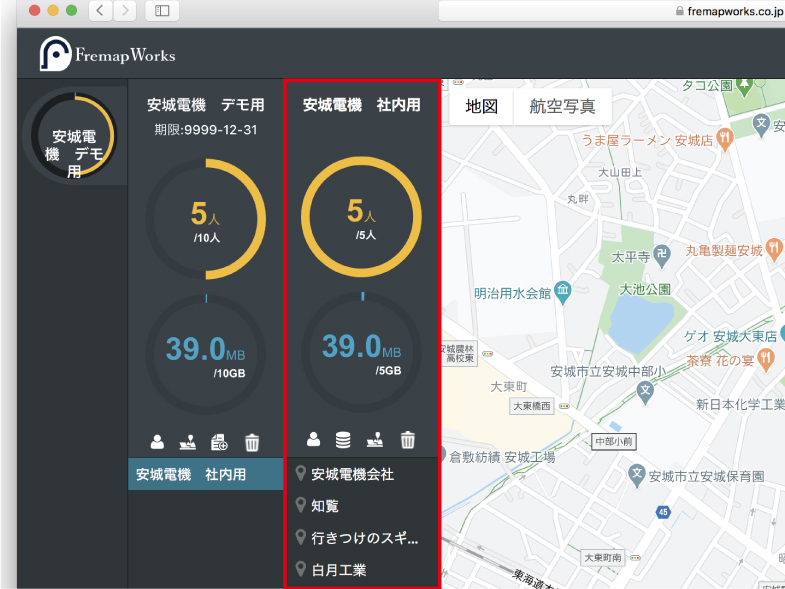This screenshot has width=785, height=589.
Task: Open the database icon in the 社内用 panel
Action: pyautogui.click(x=344, y=439)
